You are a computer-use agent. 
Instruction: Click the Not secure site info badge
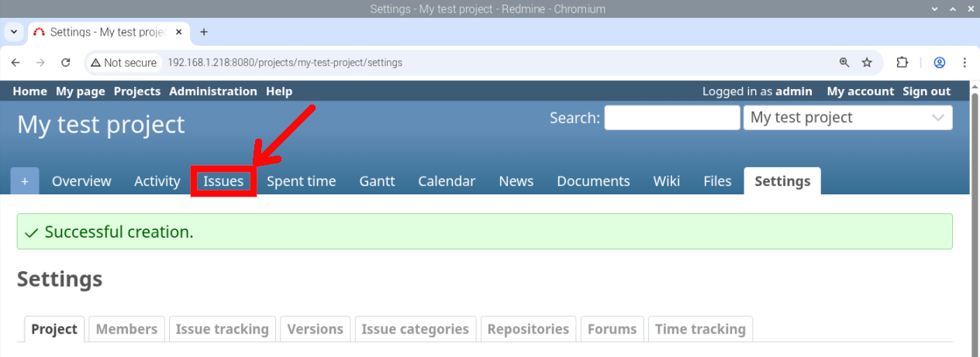122,63
